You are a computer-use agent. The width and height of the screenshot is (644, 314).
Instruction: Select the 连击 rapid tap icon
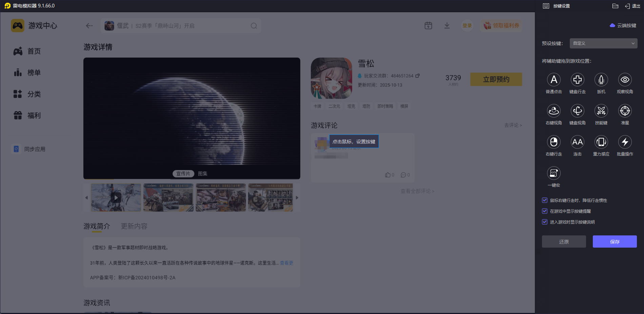(577, 142)
